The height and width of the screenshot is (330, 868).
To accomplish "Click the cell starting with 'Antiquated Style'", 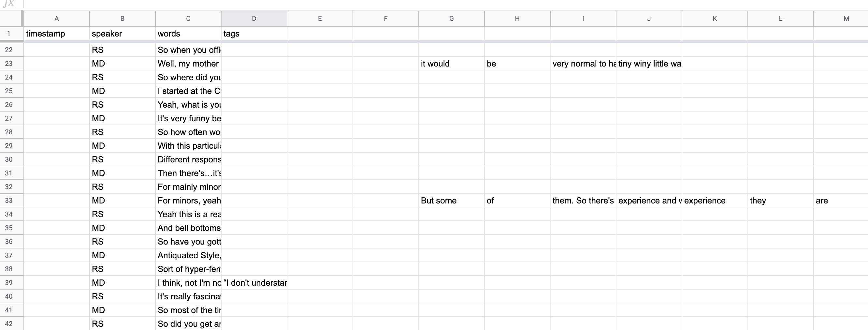I will 188,255.
